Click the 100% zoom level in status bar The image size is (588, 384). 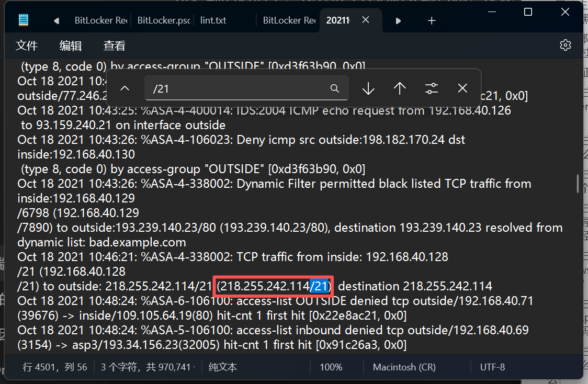point(331,367)
